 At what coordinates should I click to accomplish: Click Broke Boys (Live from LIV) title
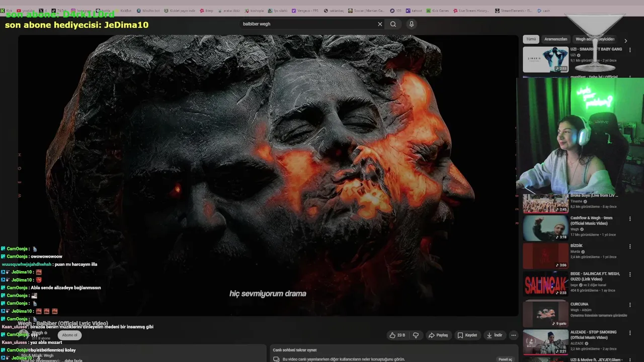click(594, 196)
